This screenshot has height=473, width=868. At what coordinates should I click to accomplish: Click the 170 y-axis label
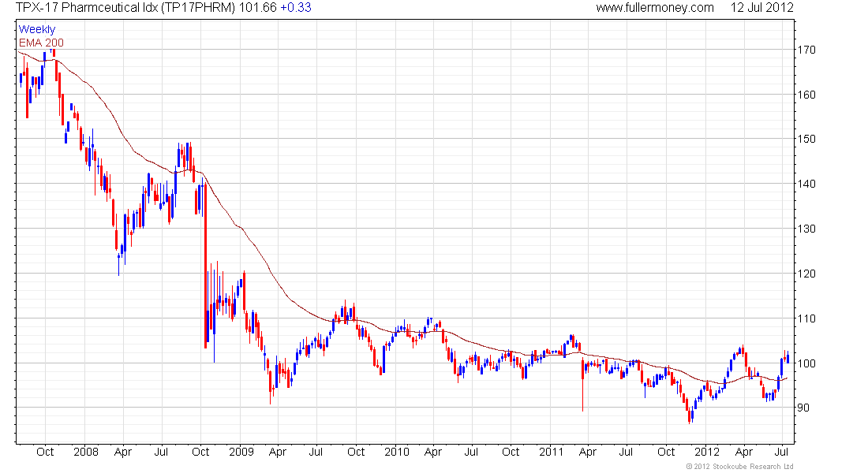tap(806, 50)
